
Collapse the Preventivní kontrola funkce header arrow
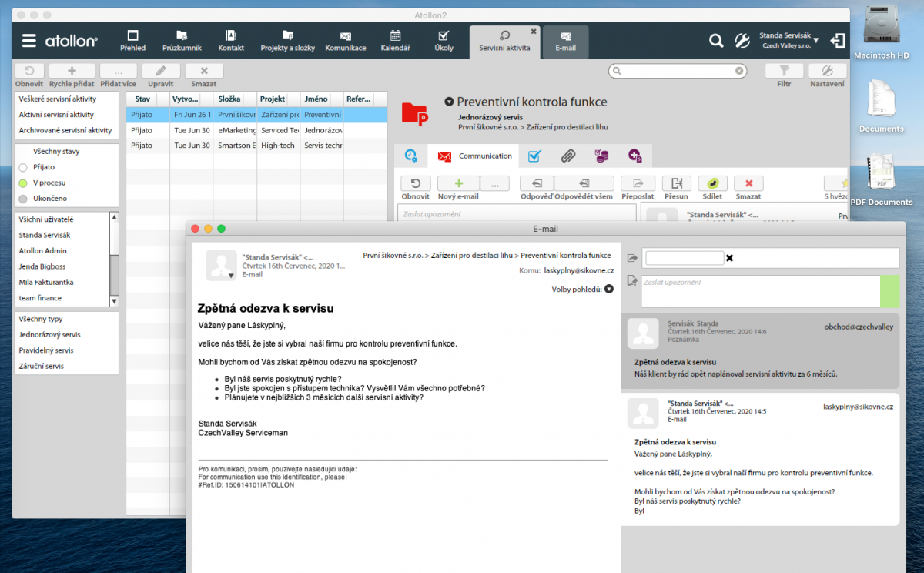(449, 102)
